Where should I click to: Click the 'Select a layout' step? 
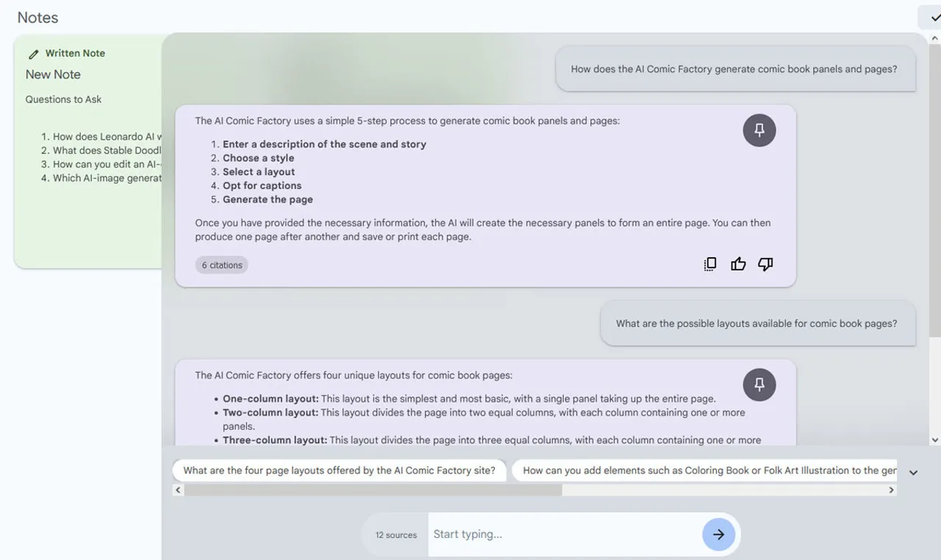click(x=259, y=172)
